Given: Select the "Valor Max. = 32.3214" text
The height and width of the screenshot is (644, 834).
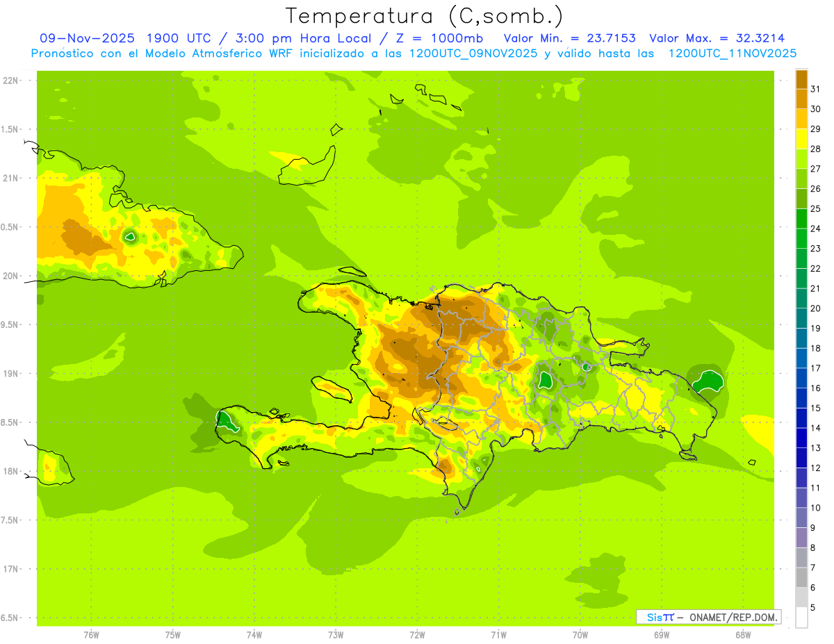Looking at the screenshot, I should pos(717,38).
